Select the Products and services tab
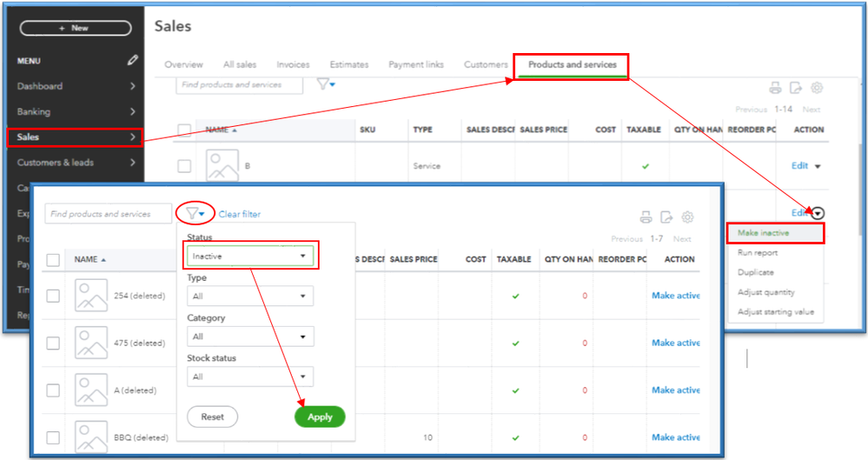 pyautogui.click(x=572, y=65)
